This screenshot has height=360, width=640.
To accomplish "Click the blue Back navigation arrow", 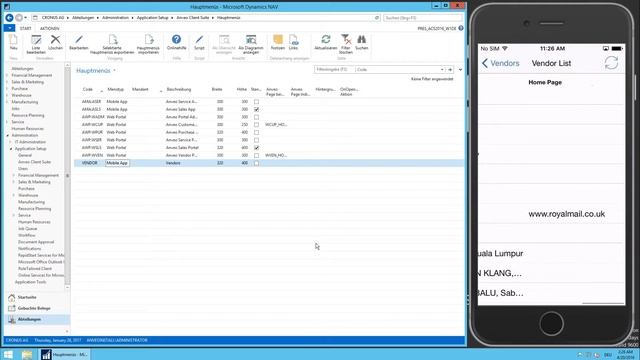I will [9, 18].
